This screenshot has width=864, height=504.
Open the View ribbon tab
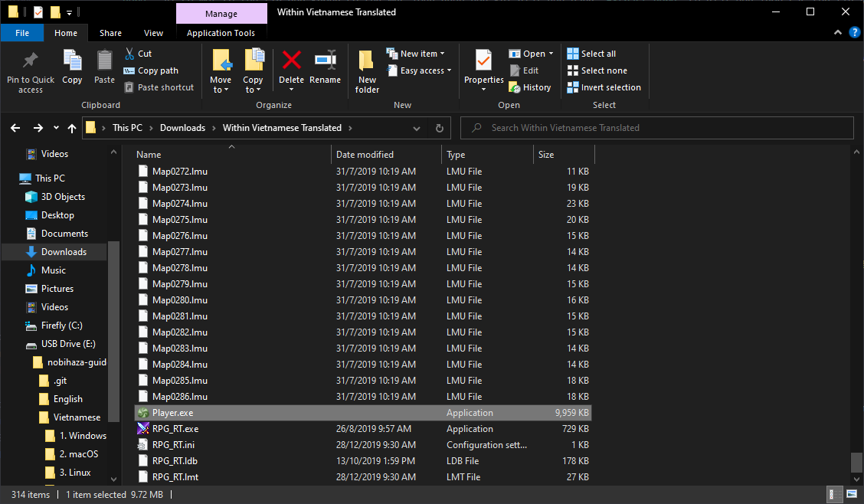click(x=153, y=33)
